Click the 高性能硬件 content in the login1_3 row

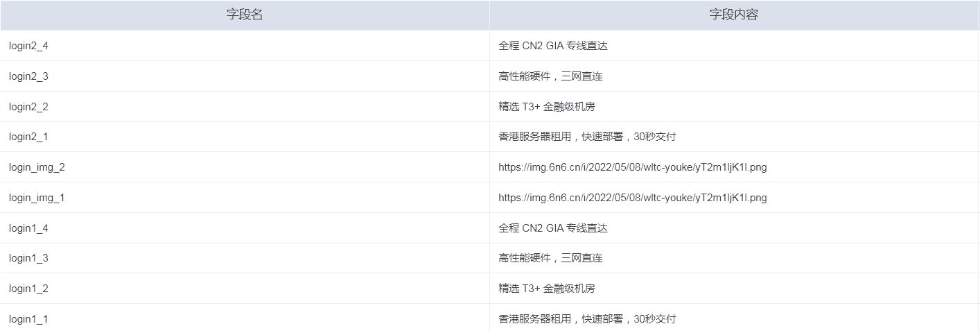550,258
